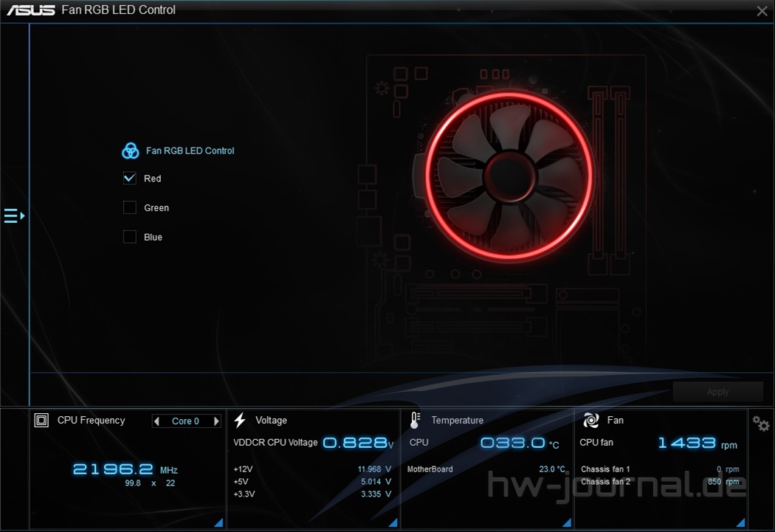Enable the Red LED checkbox

click(129, 179)
